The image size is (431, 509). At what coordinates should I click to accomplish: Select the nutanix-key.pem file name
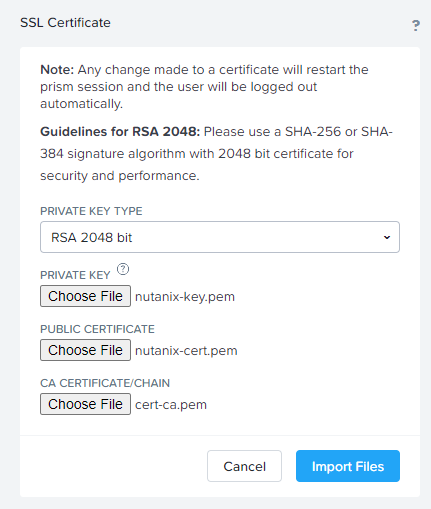click(185, 297)
